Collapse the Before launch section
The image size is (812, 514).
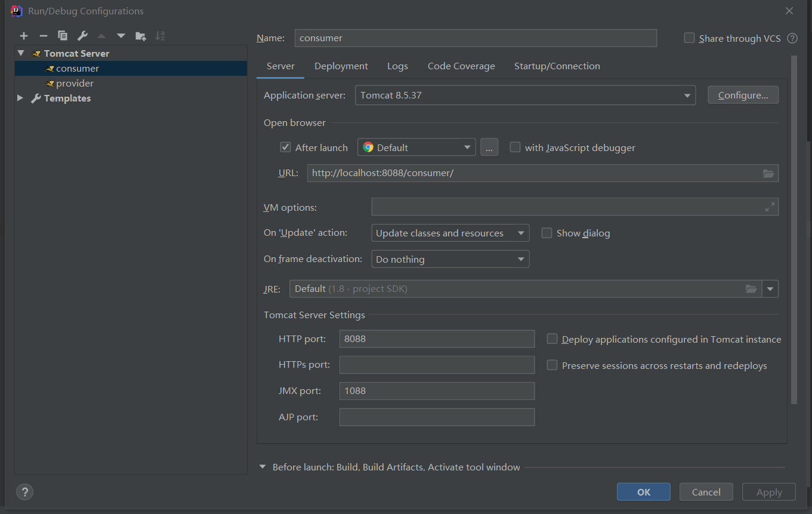tap(263, 467)
